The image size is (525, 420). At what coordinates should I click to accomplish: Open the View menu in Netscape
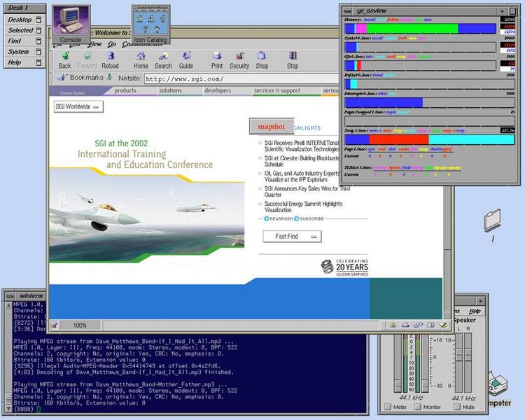[x=95, y=44]
